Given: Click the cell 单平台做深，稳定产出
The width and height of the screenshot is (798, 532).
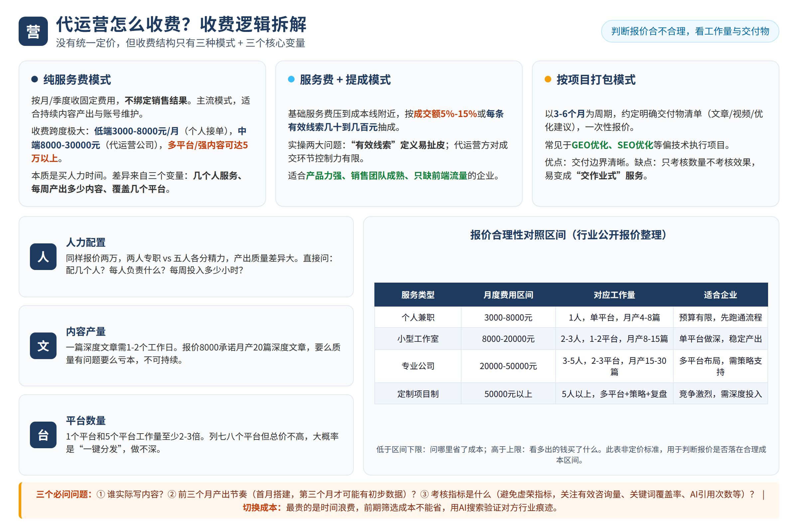Looking at the screenshot, I should coord(720,338).
